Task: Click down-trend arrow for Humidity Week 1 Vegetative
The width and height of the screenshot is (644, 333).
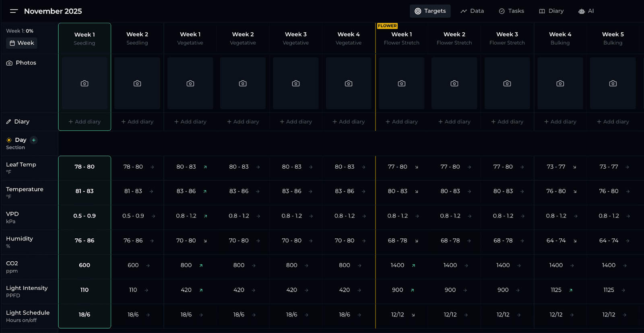Action: pos(205,241)
